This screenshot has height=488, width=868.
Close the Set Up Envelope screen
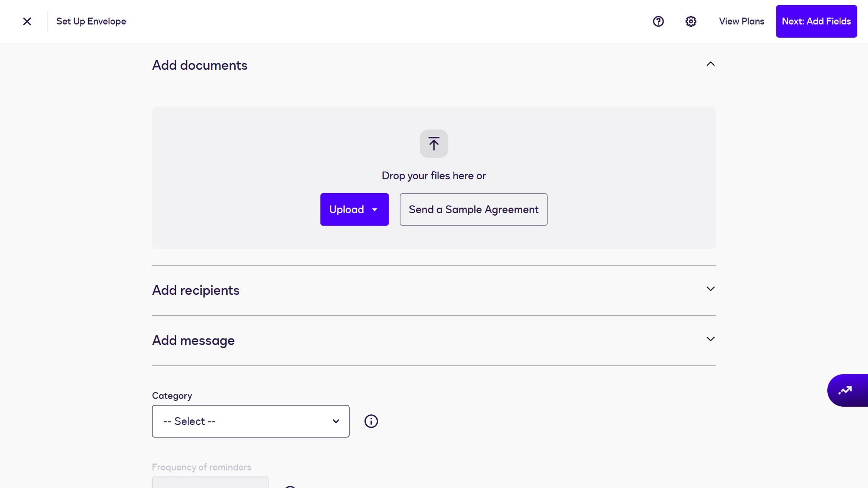tap(27, 21)
